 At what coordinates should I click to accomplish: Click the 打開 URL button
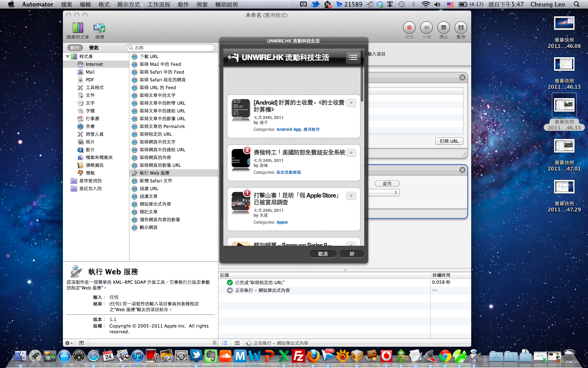(x=449, y=141)
